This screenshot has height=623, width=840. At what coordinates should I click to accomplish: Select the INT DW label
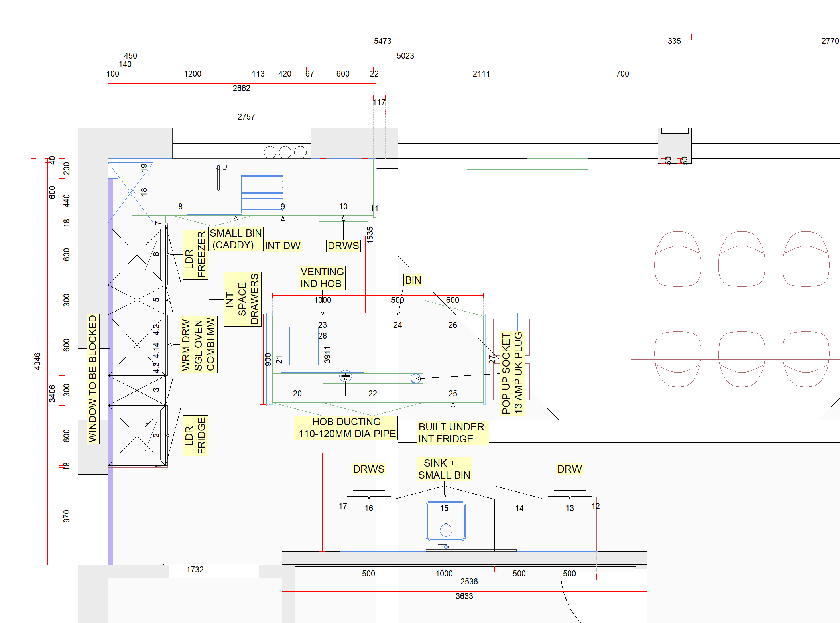tap(283, 246)
